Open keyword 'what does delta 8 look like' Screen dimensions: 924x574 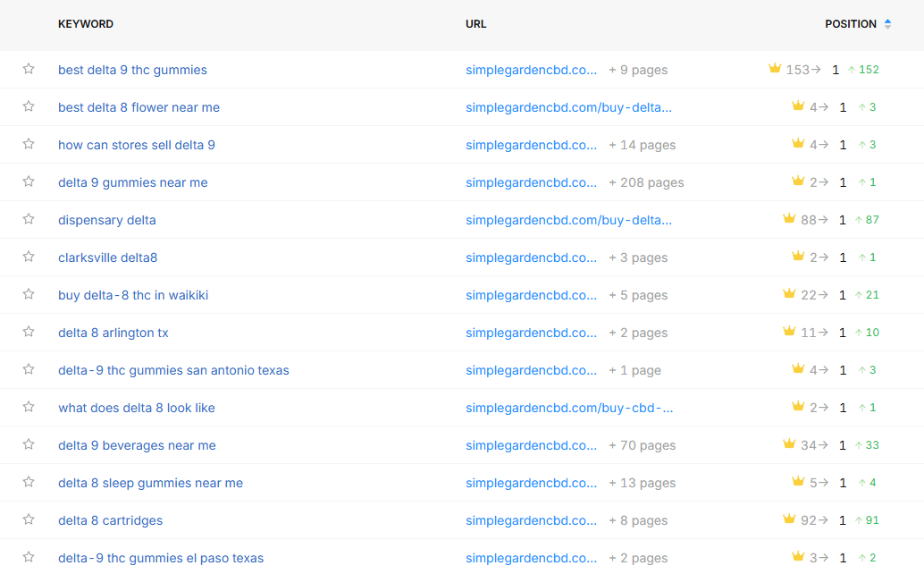[136, 408]
